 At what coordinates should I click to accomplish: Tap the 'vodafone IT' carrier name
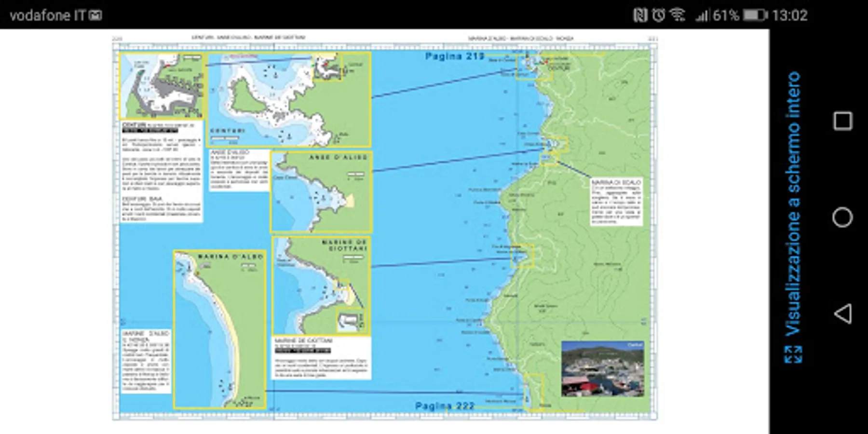(x=47, y=15)
